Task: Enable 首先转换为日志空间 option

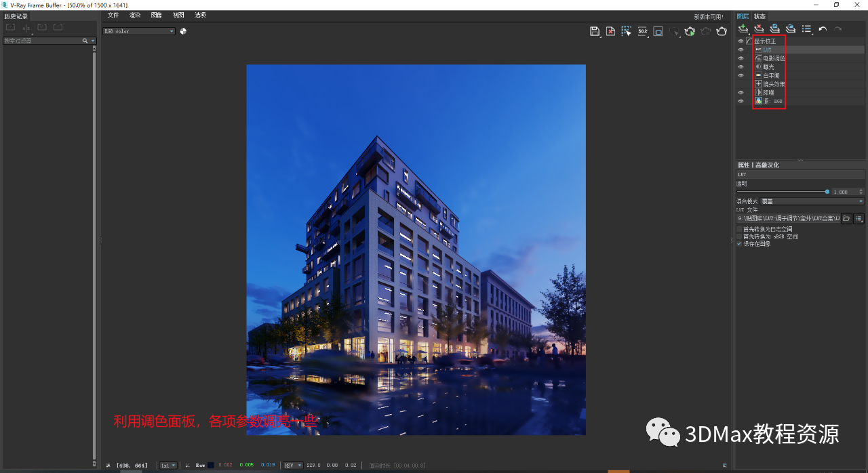Action: [739, 228]
